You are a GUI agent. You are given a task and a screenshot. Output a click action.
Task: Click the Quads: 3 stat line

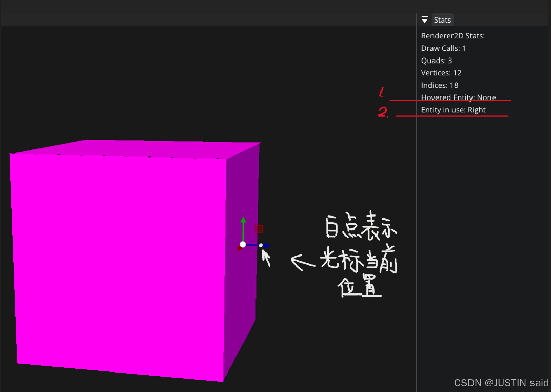(x=437, y=61)
